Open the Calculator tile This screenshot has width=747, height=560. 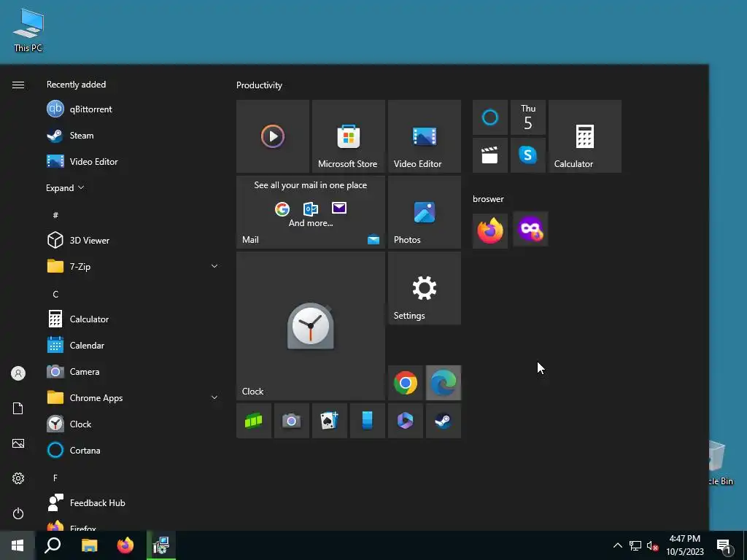coord(585,136)
